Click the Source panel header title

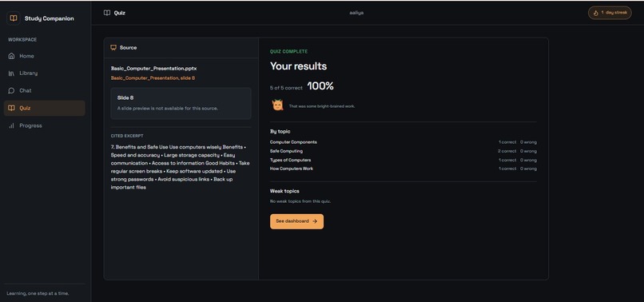(128, 48)
